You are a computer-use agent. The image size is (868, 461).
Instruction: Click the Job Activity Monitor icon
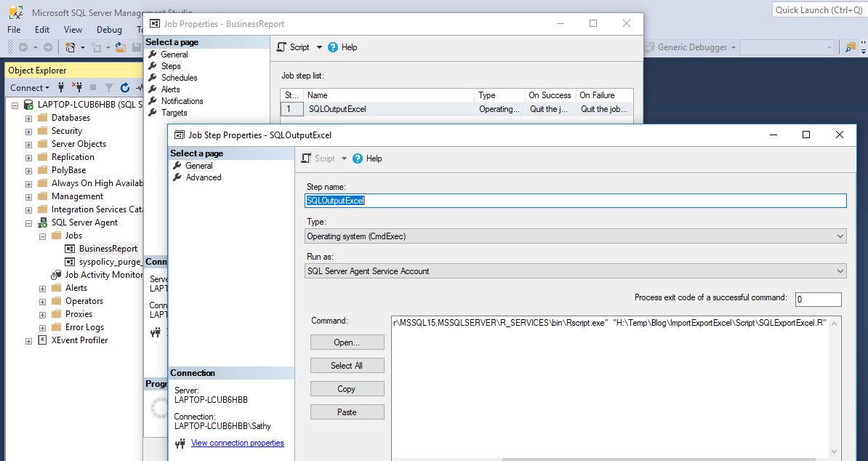[56, 275]
